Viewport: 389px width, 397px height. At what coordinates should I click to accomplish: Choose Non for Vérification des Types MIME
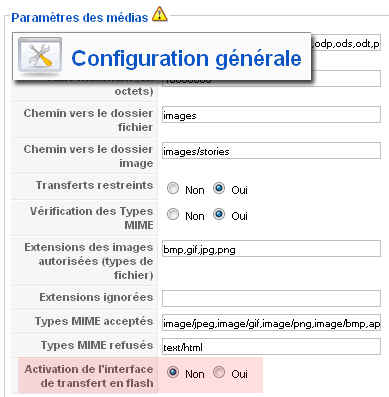pyautogui.click(x=173, y=214)
